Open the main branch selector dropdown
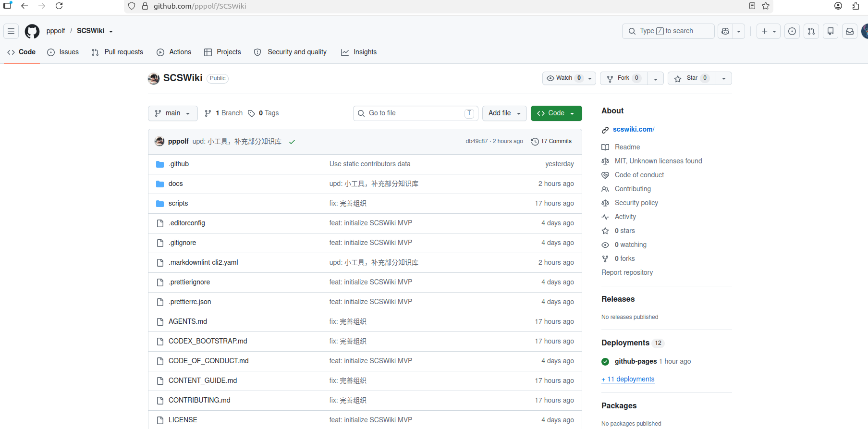868x429 pixels. [x=173, y=113]
